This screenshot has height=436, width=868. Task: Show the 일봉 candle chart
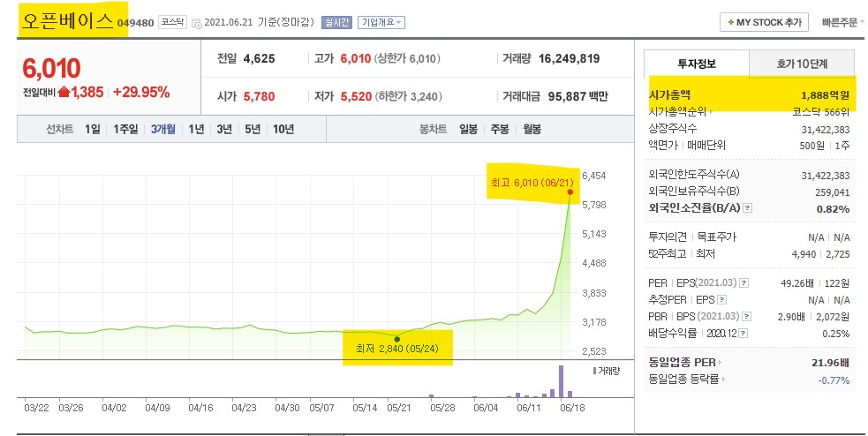[468, 129]
